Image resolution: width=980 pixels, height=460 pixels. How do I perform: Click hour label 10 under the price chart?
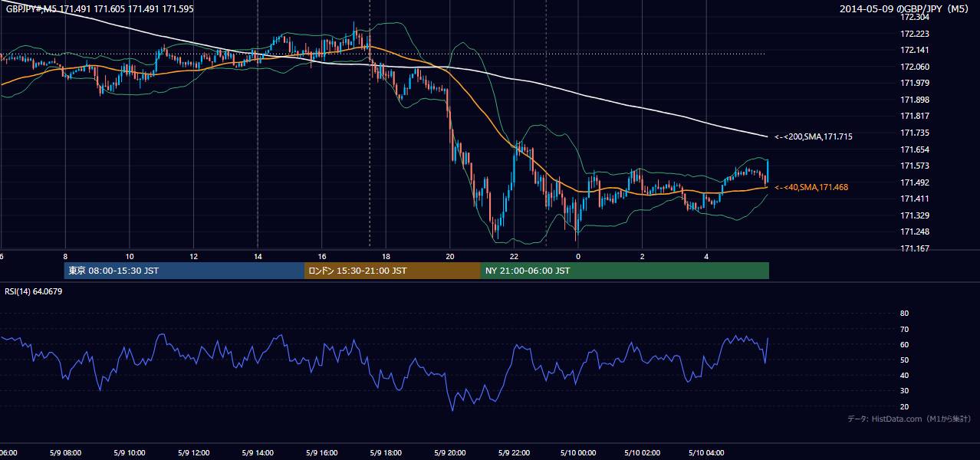click(x=130, y=257)
